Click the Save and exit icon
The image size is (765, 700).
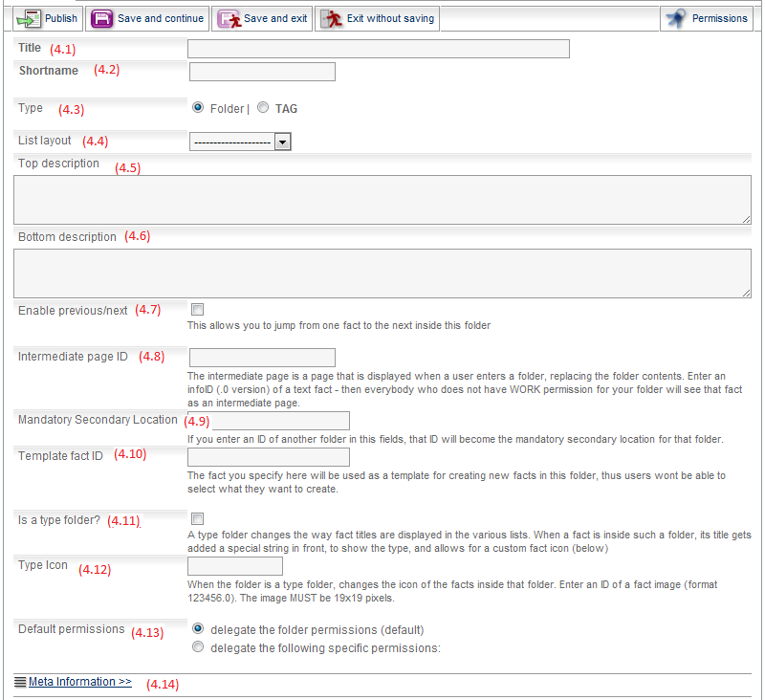point(229,18)
